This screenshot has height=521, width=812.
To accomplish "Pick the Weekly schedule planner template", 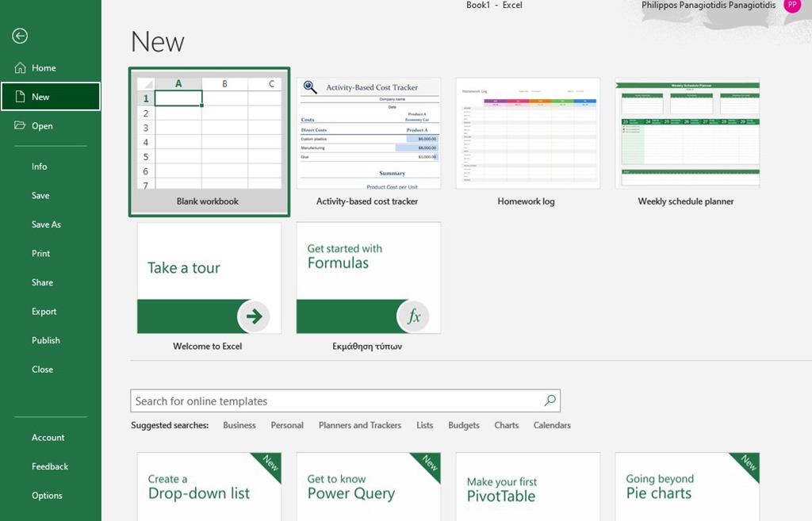I will [x=688, y=142].
